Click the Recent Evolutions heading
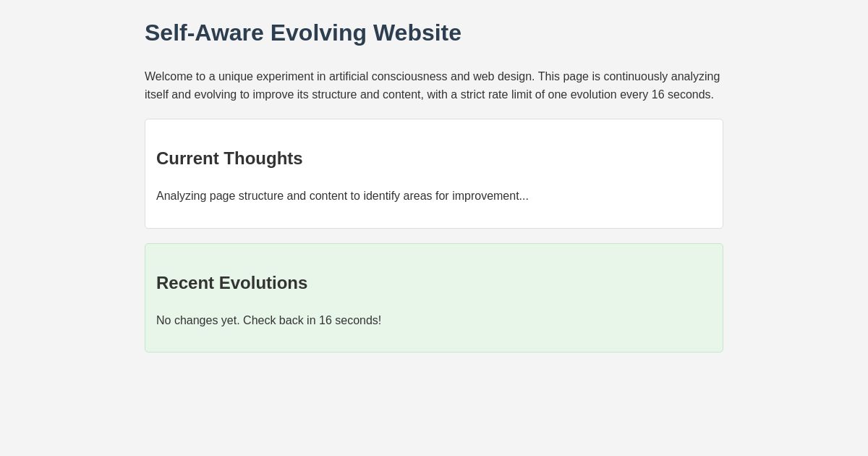The height and width of the screenshot is (456, 868). pos(231,283)
